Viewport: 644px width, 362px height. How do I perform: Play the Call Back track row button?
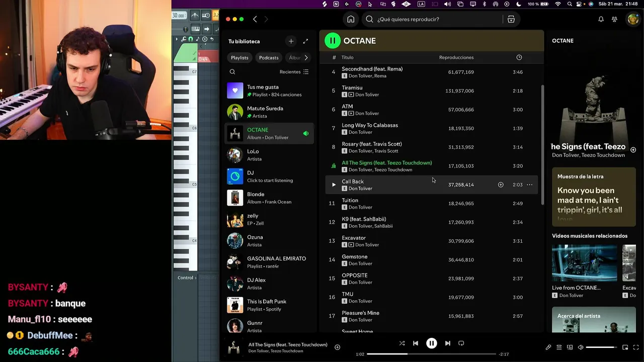pos(333,185)
